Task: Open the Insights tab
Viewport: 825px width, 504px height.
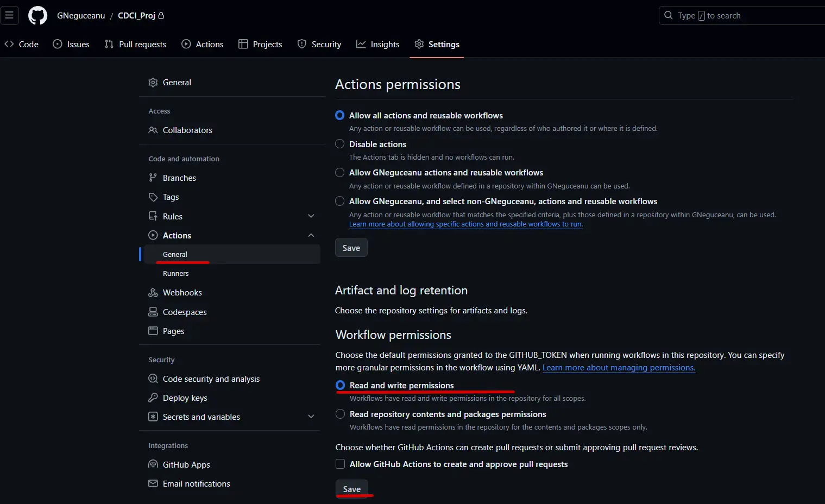Action: 378,44
